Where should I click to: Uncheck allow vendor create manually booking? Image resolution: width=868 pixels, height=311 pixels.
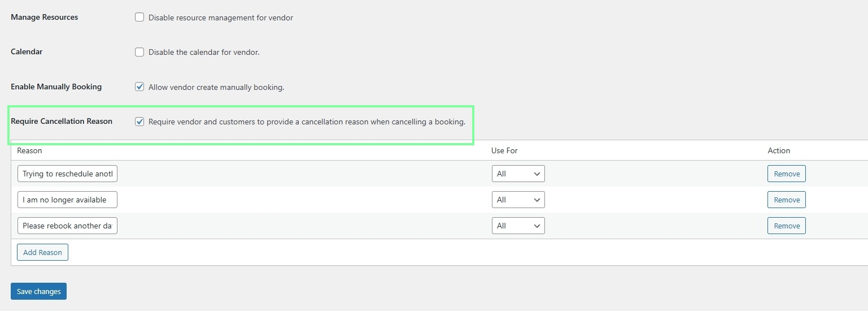[139, 87]
